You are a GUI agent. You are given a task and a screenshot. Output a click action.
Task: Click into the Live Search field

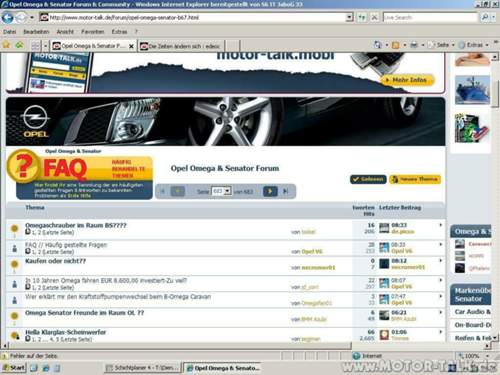point(430,17)
